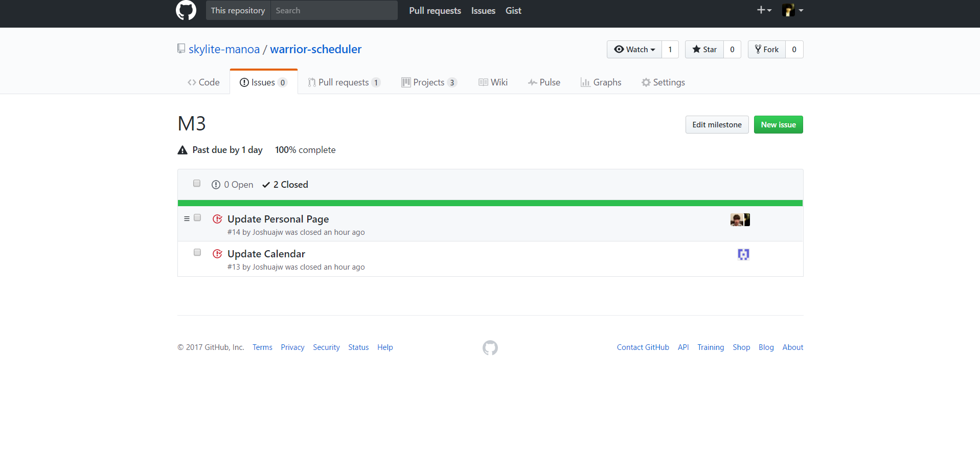The height and width of the screenshot is (463, 980).
Task: Click the M3 milestone title
Action: (x=192, y=124)
